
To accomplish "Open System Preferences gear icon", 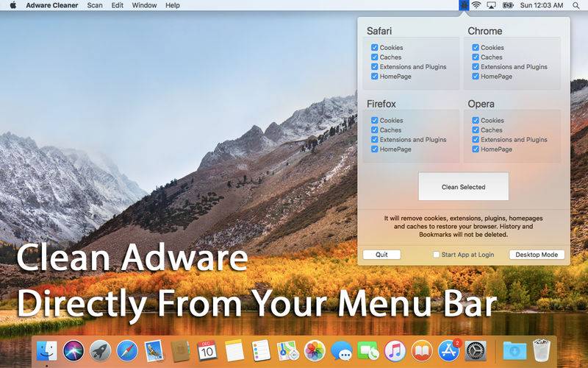I will [x=476, y=351].
